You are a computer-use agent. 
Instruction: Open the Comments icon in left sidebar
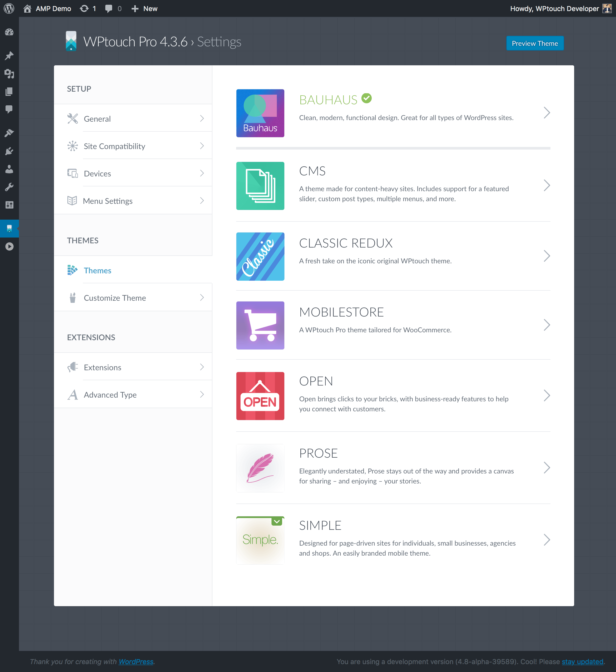pos(9,109)
